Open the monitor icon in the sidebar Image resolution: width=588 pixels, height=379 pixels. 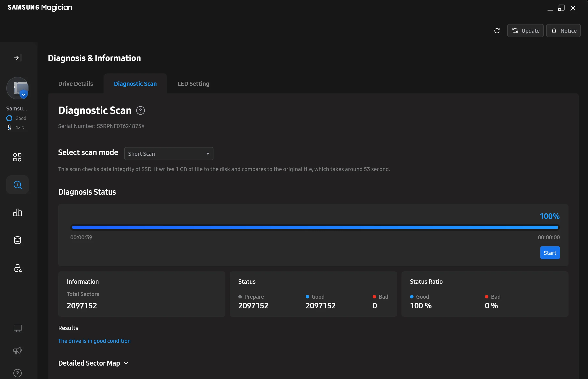point(18,328)
